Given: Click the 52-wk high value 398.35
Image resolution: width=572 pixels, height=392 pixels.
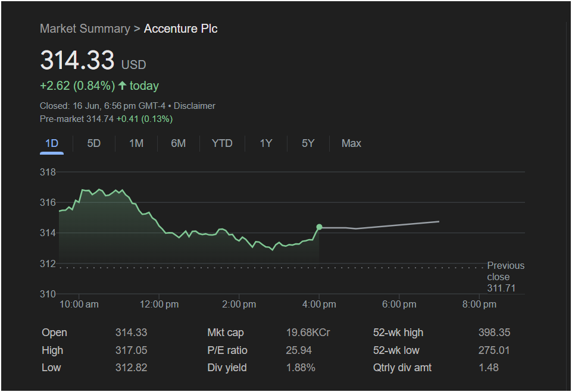Looking at the screenshot, I should tap(494, 333).
